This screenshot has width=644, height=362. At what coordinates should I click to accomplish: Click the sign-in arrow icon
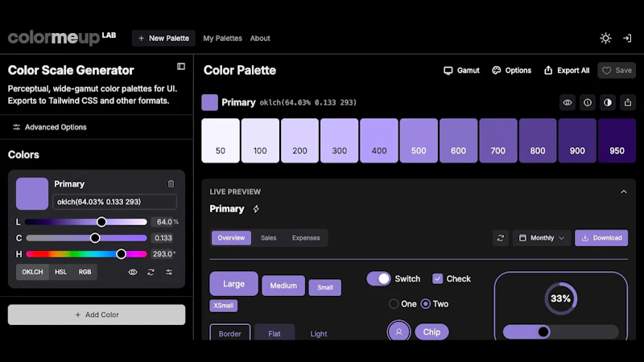627,38
